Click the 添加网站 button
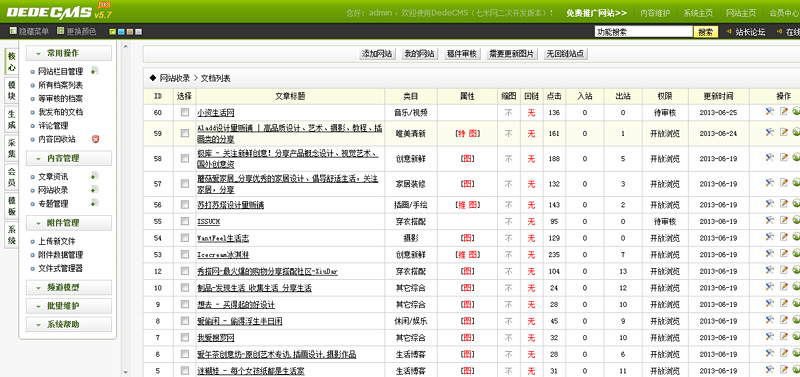Image resolution: width=800 pixels, height=377 pixels. coord(378,54)
